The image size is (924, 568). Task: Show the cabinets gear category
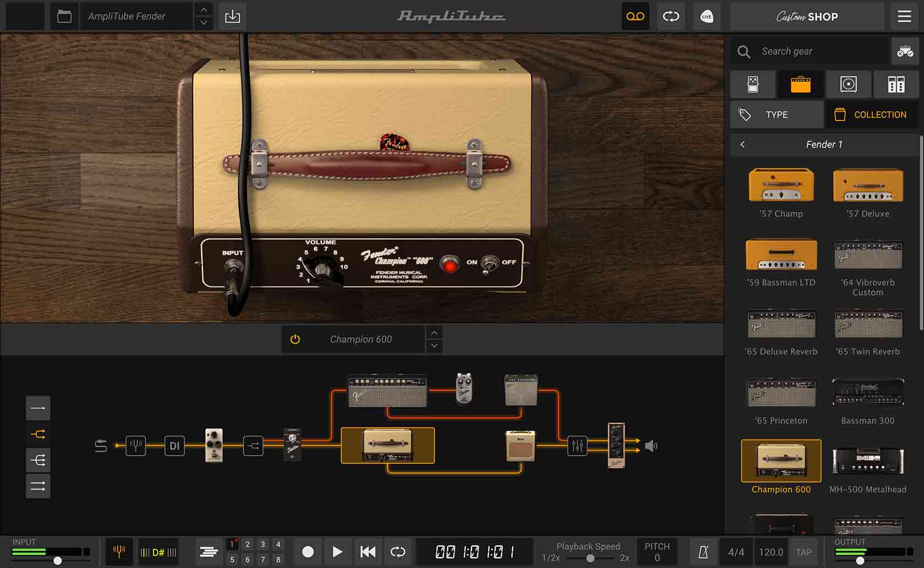(848, 84)
